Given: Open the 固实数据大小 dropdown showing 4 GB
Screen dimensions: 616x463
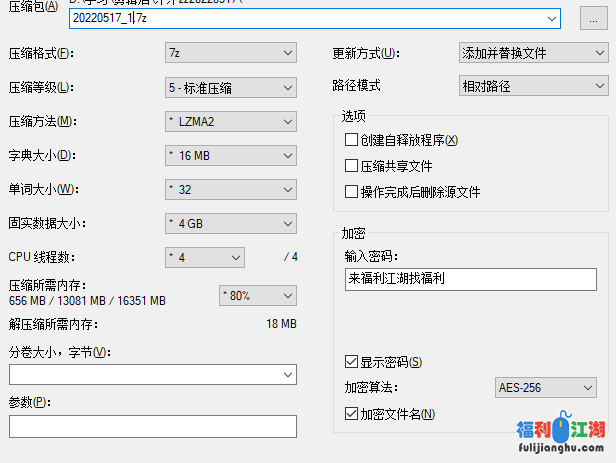Looking at the screenshot, I should click(x=230, y=224).
